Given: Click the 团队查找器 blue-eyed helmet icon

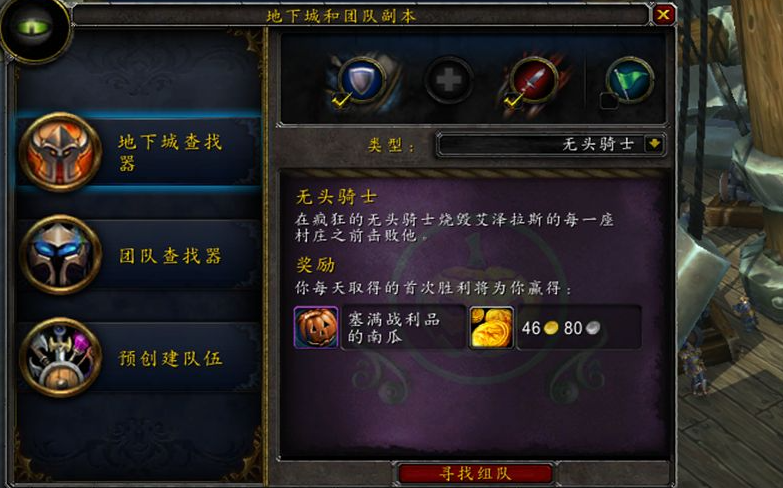Looking at the screenshot, I should tap(60, 255).
